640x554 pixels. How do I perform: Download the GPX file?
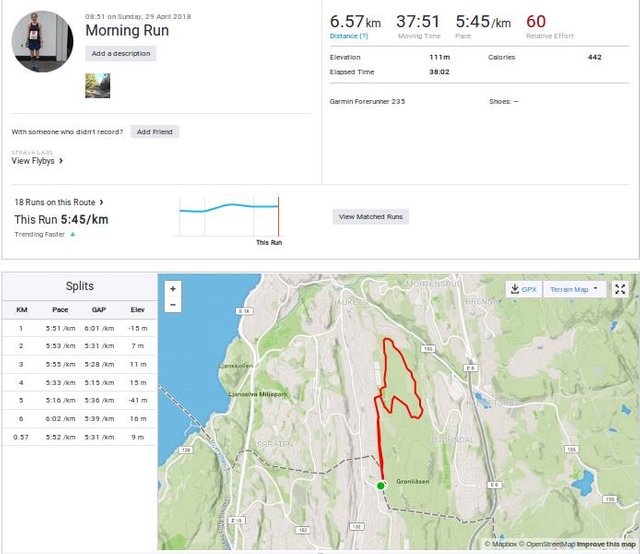coord(523,289)
